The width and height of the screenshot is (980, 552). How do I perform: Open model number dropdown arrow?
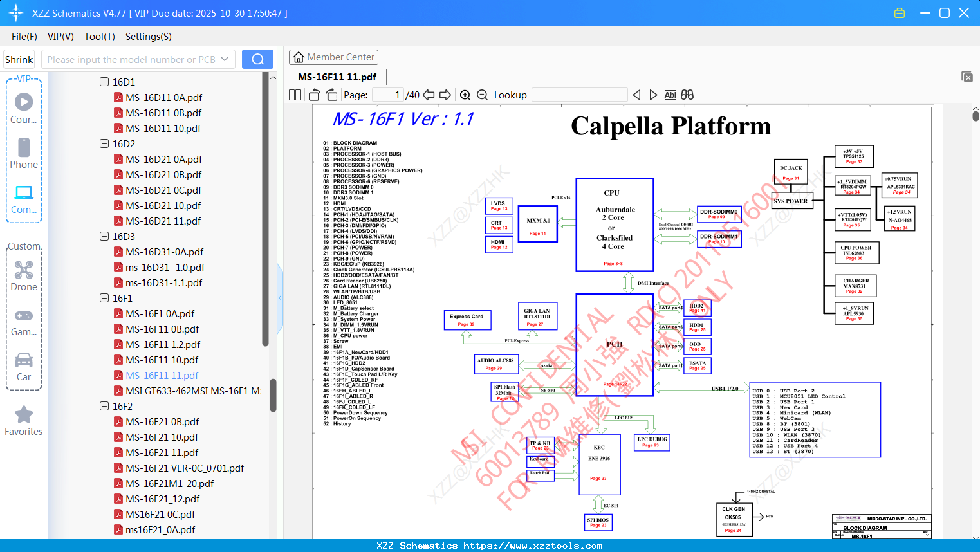(x=225, y=59)
